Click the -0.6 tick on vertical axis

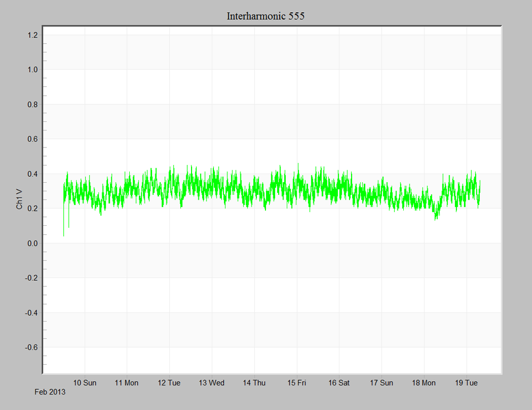(x=32, y=347)
